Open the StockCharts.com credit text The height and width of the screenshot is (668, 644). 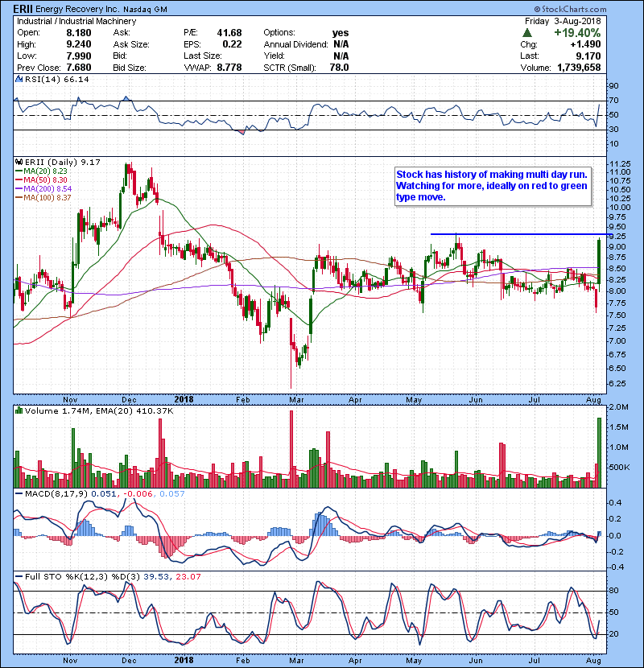click(x=570, y=9)
